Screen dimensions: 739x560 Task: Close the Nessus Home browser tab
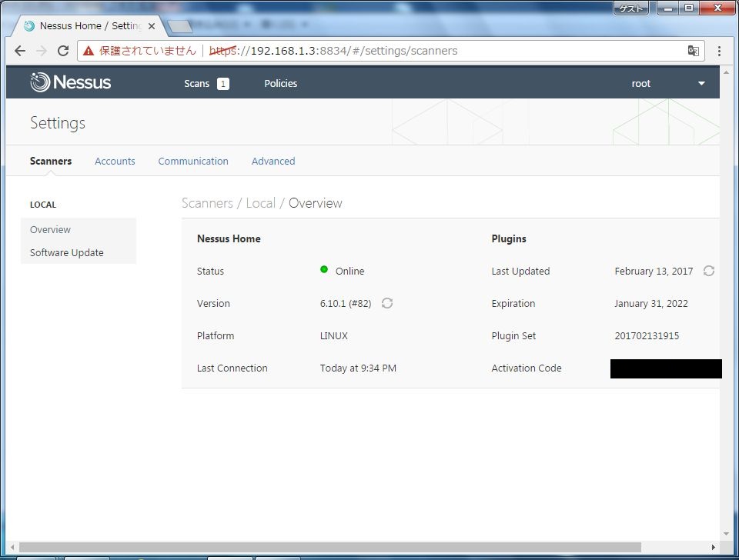click(x=152, y=26)
